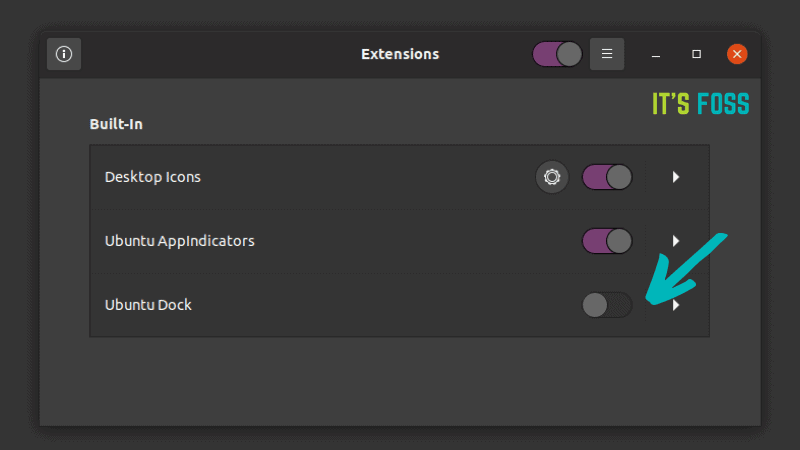The image size is (800, 450).
Task: Click the Extensions window title
Action: coord(400,54)
